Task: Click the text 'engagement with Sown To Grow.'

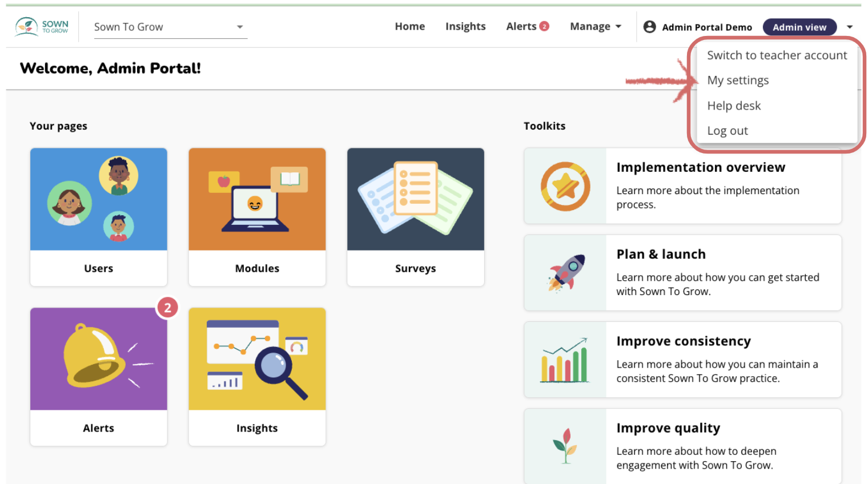Action: [694, 465]
